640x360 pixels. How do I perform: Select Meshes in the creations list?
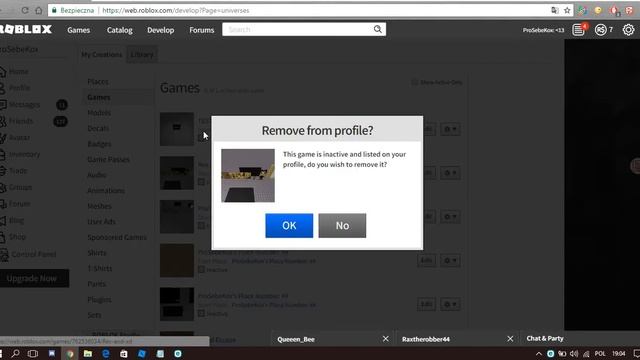99,206
